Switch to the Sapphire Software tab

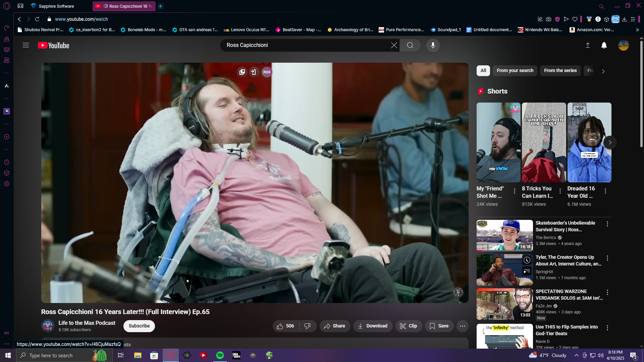(x=56, y=6)
